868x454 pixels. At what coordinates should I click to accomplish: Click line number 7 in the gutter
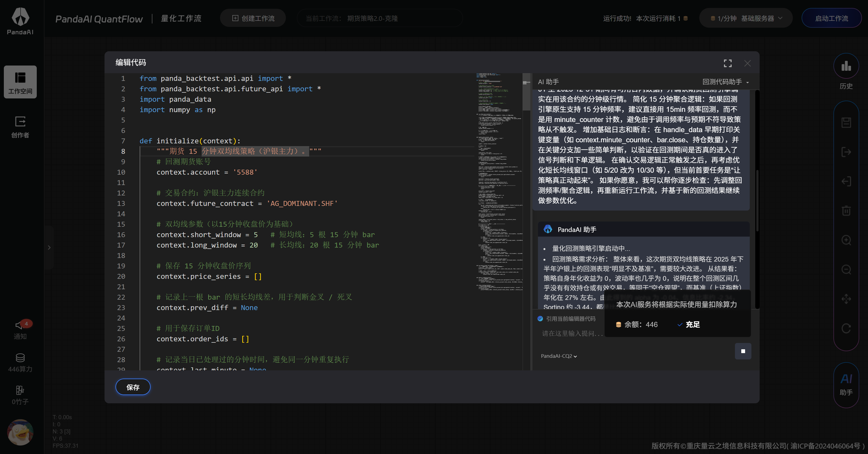coord(123,141)
